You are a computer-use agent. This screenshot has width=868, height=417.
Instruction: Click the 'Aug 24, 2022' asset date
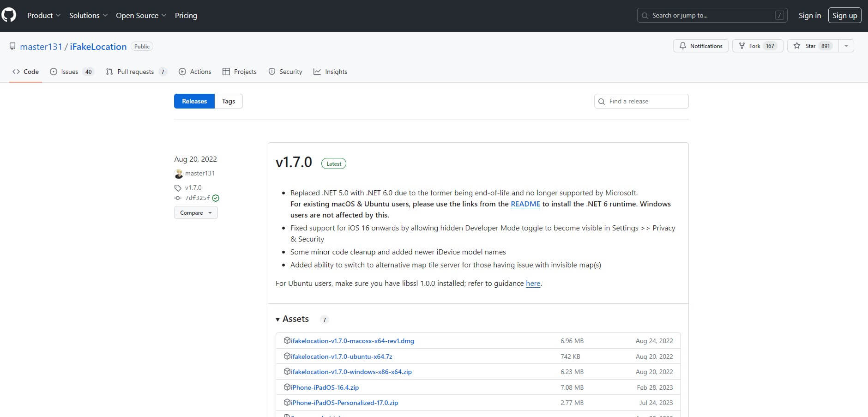click(654, 341)
